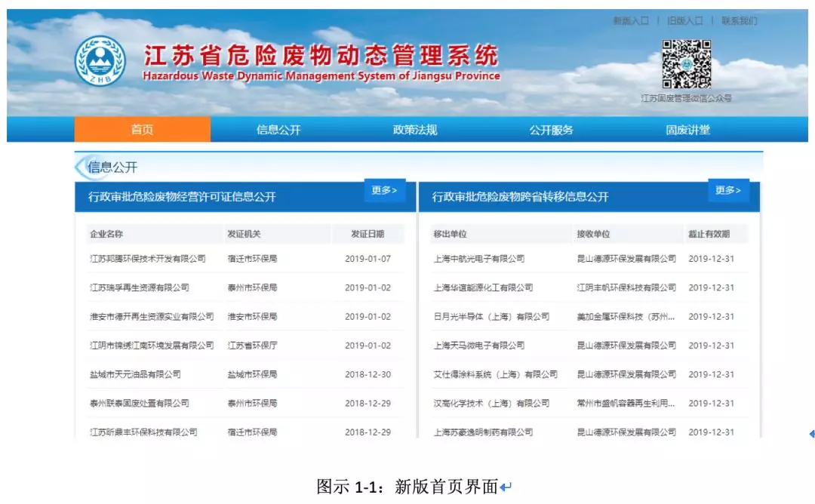The width and height of the screenshot is (815, 504).
Task: Go to the 公开服务 navigation tab
Action: click(551, 130)
